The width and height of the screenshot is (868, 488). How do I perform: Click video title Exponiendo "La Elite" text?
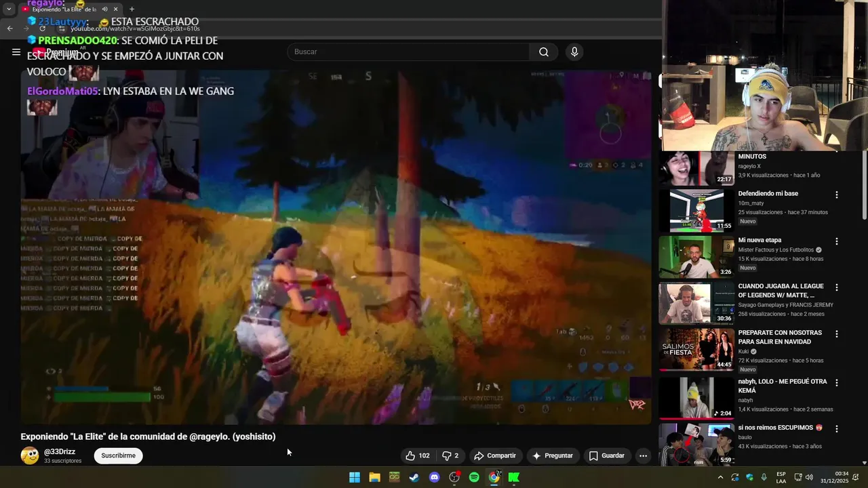click(x=148, y=436)
